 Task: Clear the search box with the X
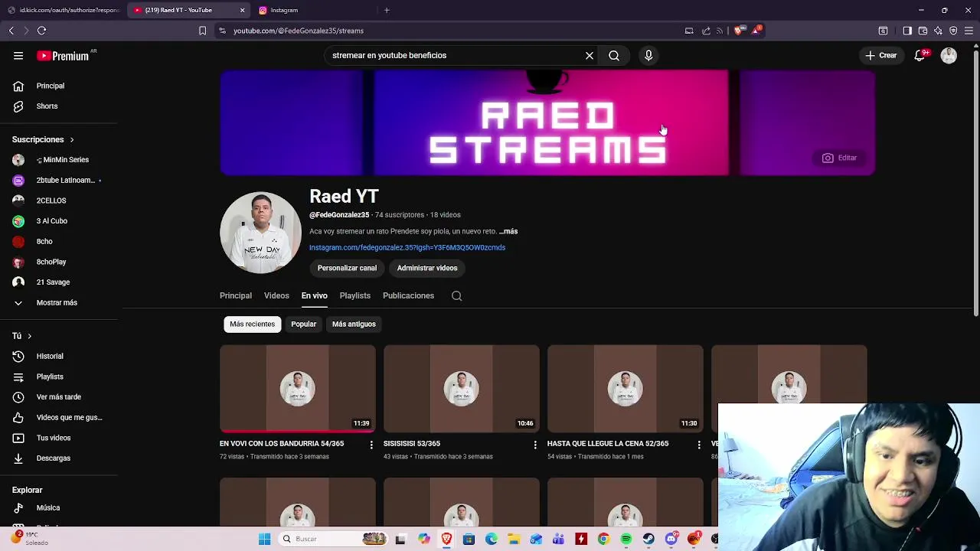pos(590,55)
